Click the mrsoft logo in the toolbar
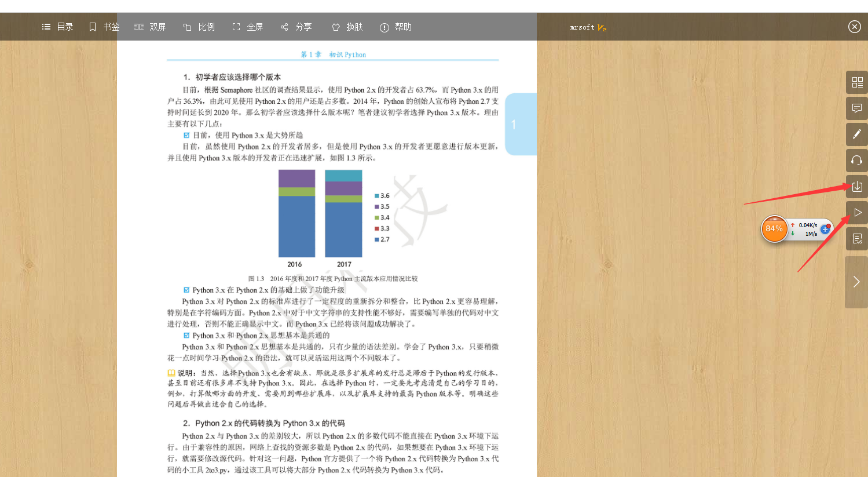 tap(588, 27)
